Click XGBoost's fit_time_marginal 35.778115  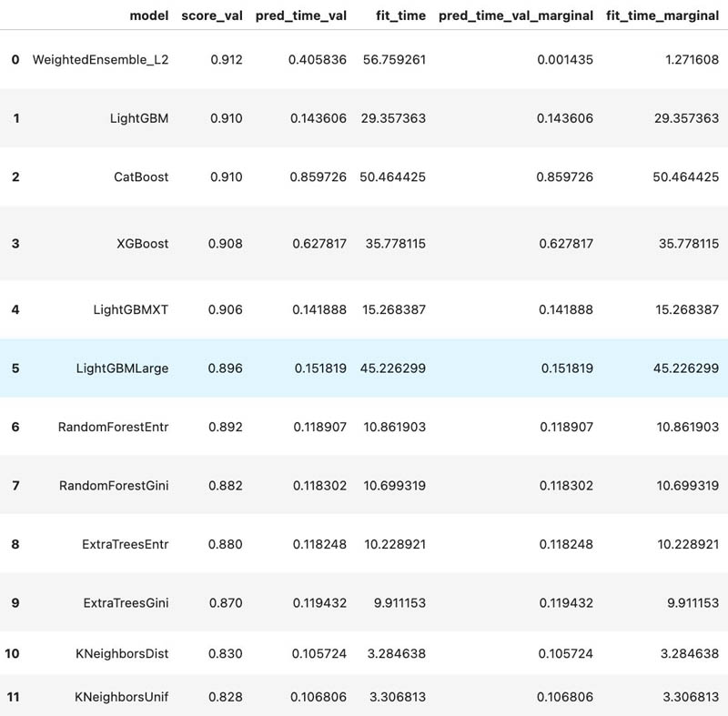click(689, 244)
